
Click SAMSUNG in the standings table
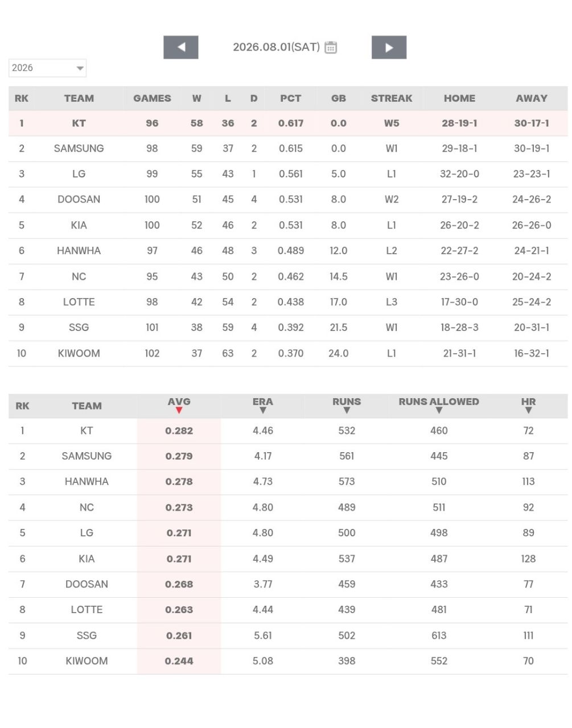79,148
